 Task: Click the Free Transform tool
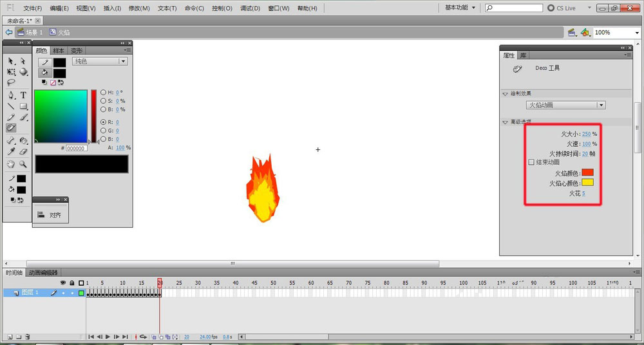coord(11,71)
